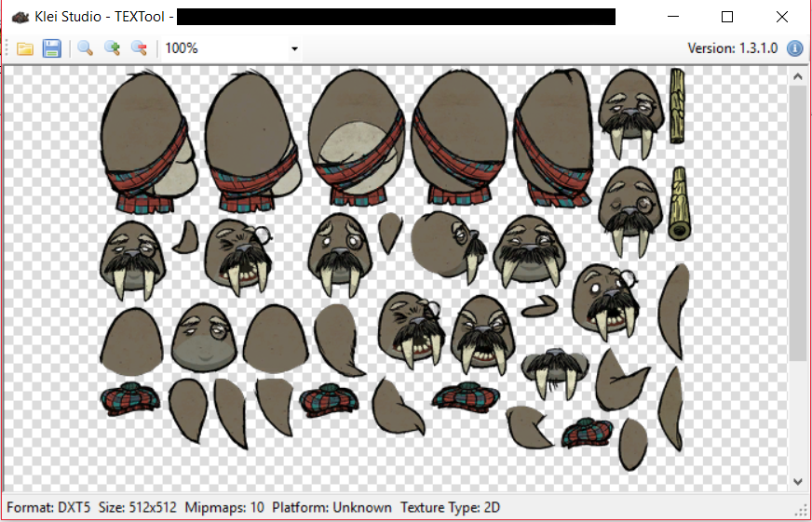This screenshot has width=812, height=522.
Task: Close the TEXTool window
Action: (x=782, y=17)
